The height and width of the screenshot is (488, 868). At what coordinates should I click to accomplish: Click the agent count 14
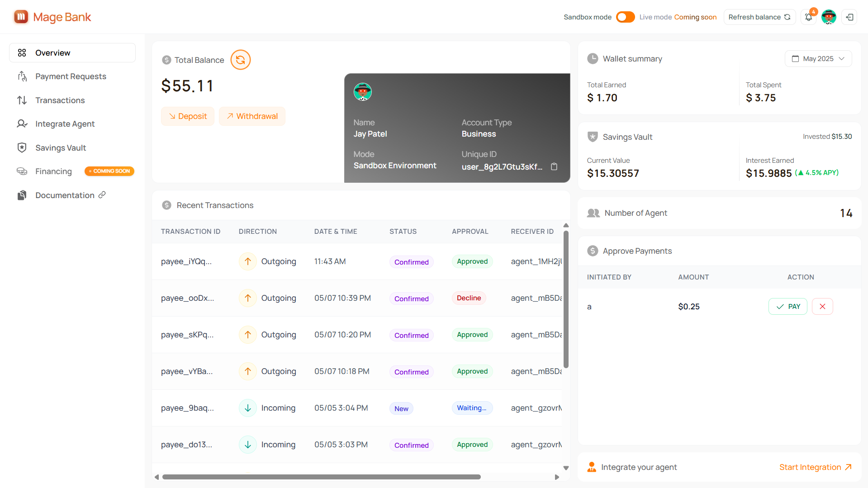(x=846, y=213)
